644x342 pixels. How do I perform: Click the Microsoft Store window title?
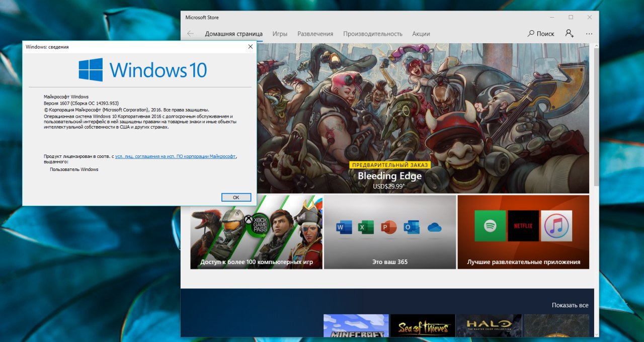click(x=202, y=17)
